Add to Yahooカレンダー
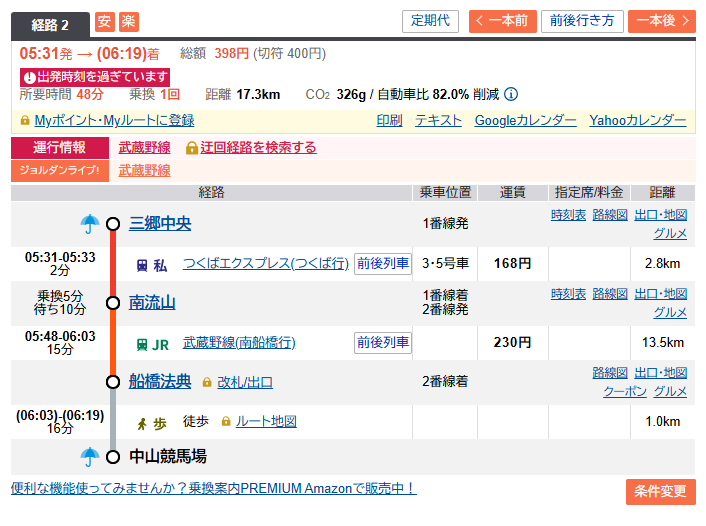Viewport: 706px width, 526px height. point(638,120)
